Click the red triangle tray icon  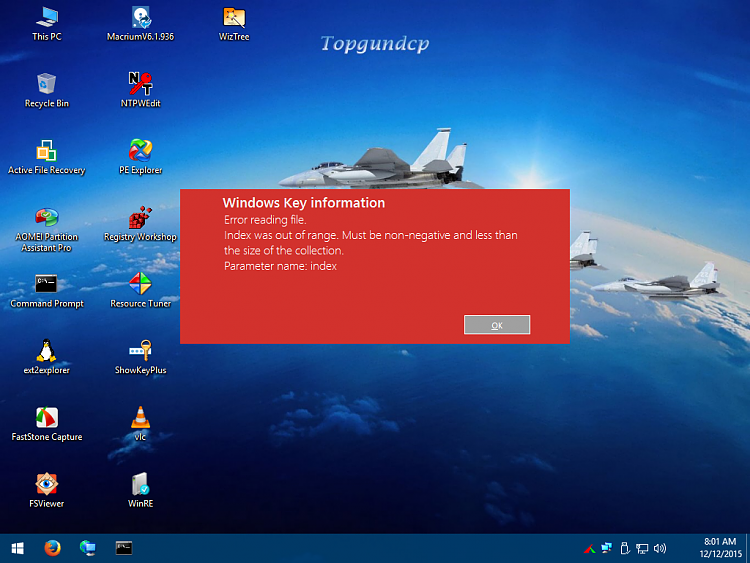pyautogui.click(x=589, y=549)
